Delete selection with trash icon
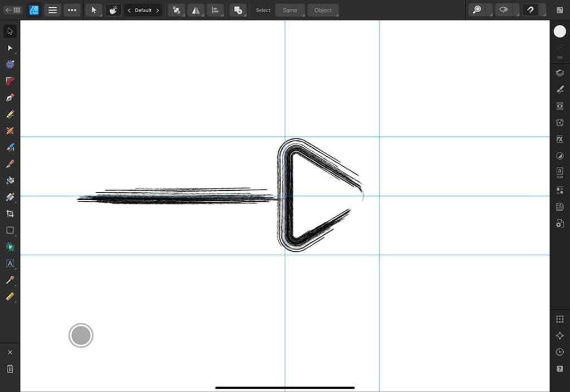 tap(10, 369)
